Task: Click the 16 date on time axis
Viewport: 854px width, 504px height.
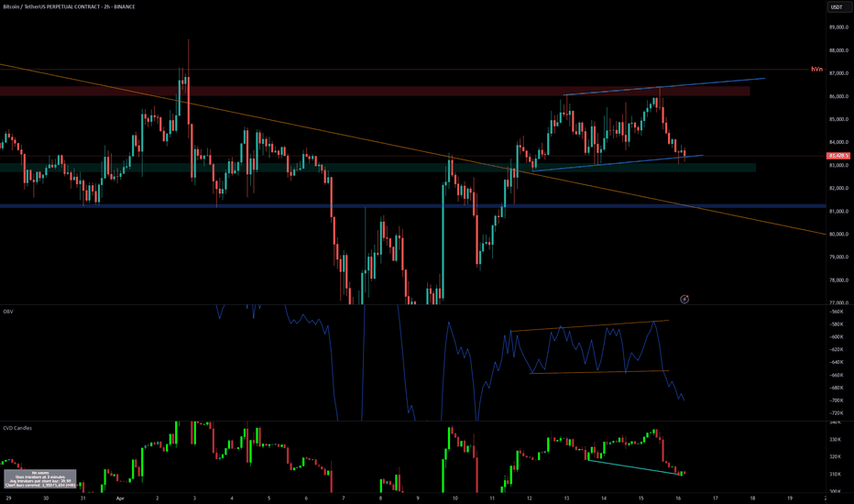Action: (678, 498)
